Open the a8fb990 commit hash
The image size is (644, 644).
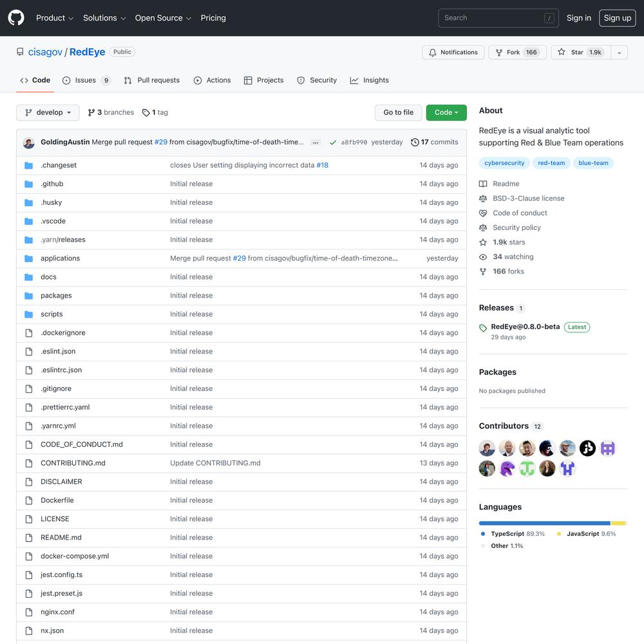(x=354, y=142)
